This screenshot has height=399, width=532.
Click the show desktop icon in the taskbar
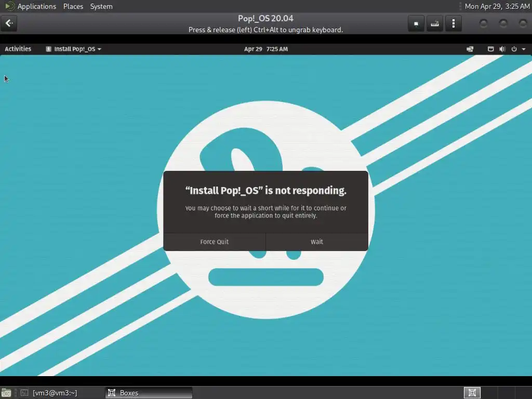coord(6,393)
